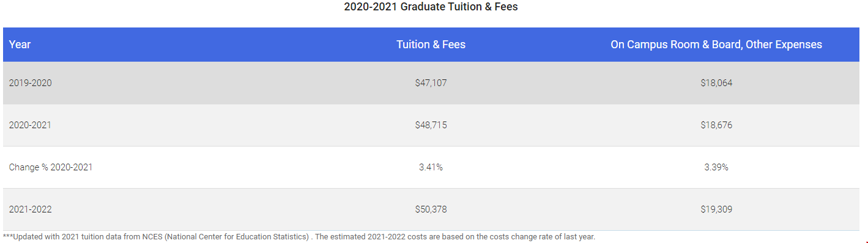Select the 2021-2022 row label
The width and height of the screenshot is (868, 243).
click(30, 209)
